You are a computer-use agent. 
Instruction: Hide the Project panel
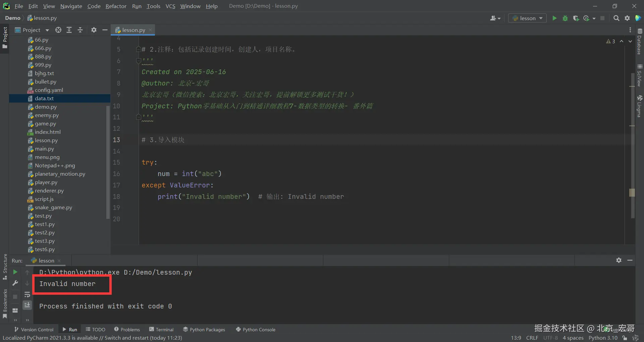[x=105, y=30]
